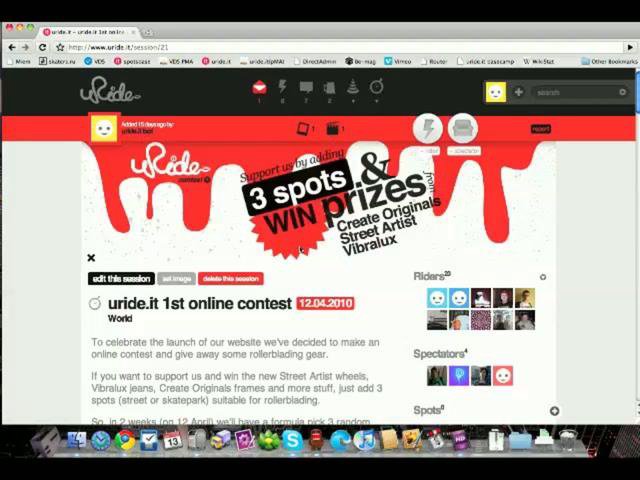This screenshot has width=640, height=480.
Task: Click the grey 'set image' button
Action: click(177, 279)
